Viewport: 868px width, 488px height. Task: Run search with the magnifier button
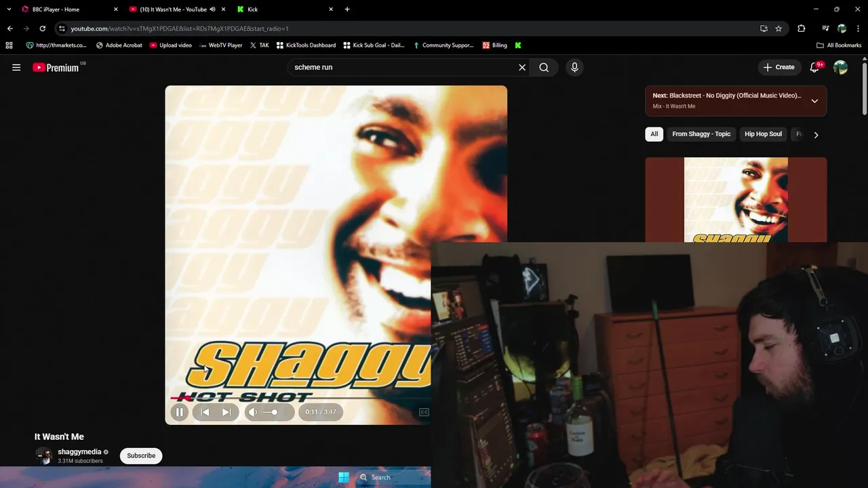pos(544,67)
